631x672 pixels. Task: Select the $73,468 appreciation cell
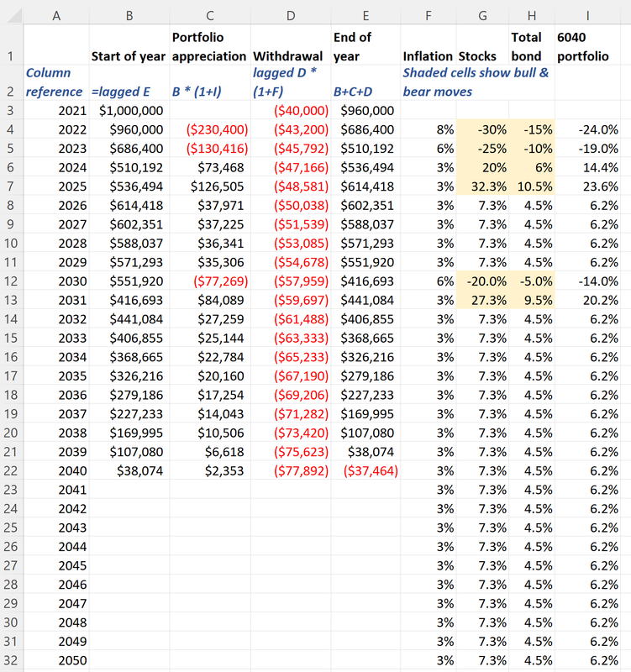coord(210,167)
